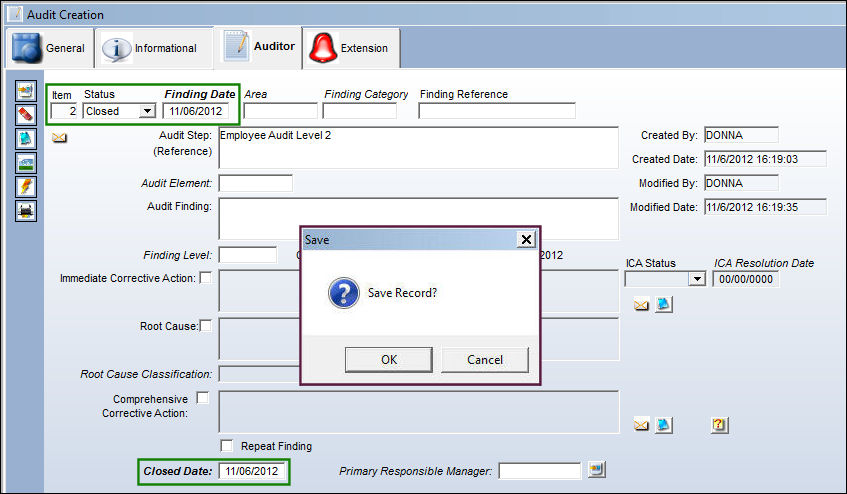
Task: Confirm Save Record with OK
Action: (389, 360)
